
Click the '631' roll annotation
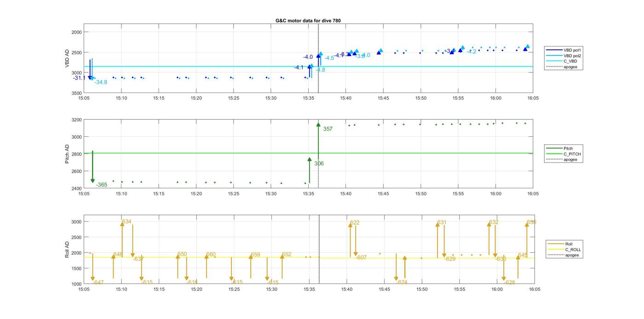click(x=442, y=222)
